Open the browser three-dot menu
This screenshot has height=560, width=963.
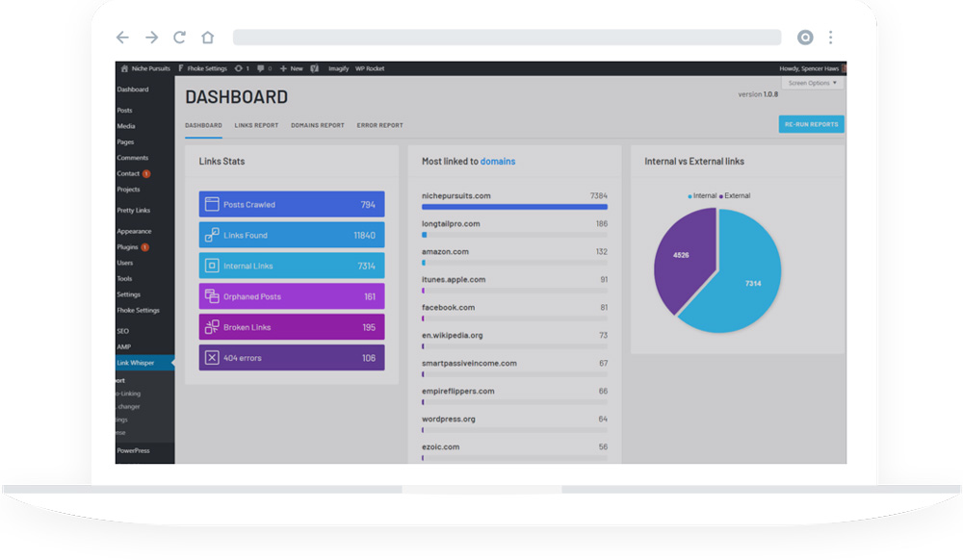tap(830, 38)
